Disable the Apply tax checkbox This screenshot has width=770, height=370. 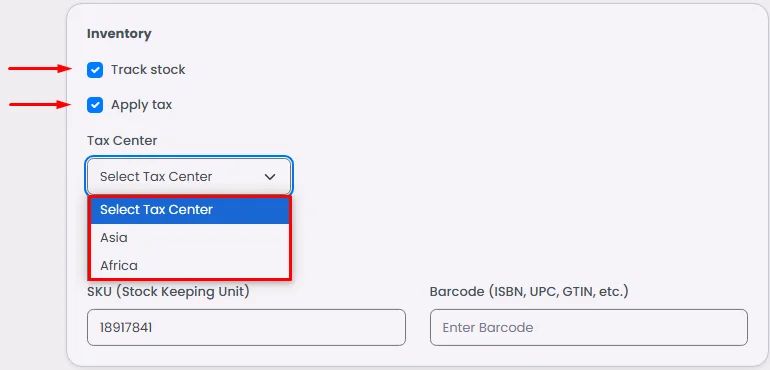coord(95,105)
